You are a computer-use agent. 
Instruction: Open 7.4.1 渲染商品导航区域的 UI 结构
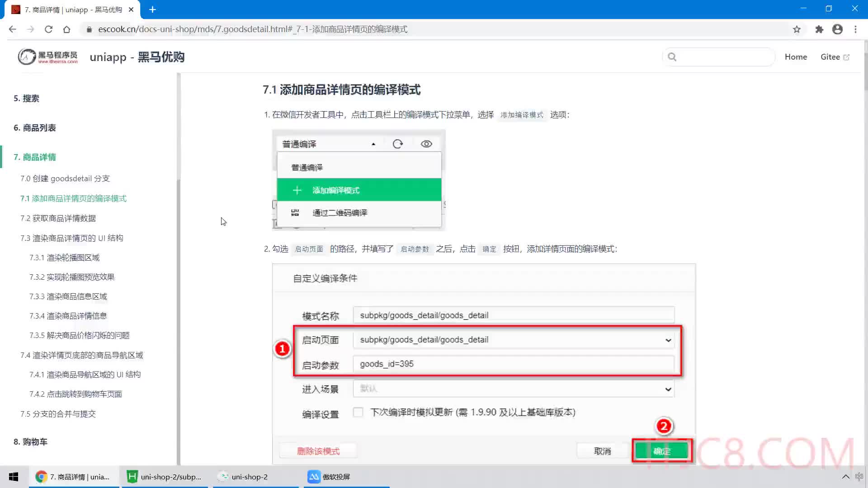pos(85,375)
